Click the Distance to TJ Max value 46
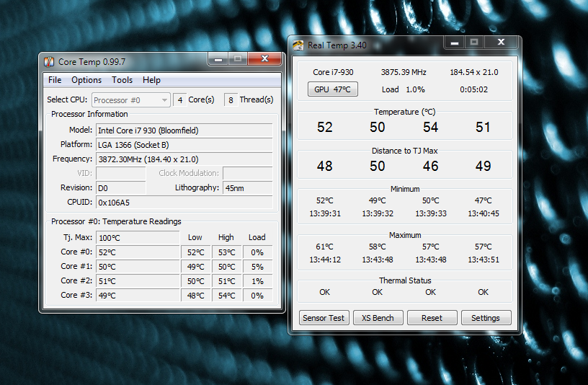The width and height of the screenshot is (588, 385). point(430,166)
